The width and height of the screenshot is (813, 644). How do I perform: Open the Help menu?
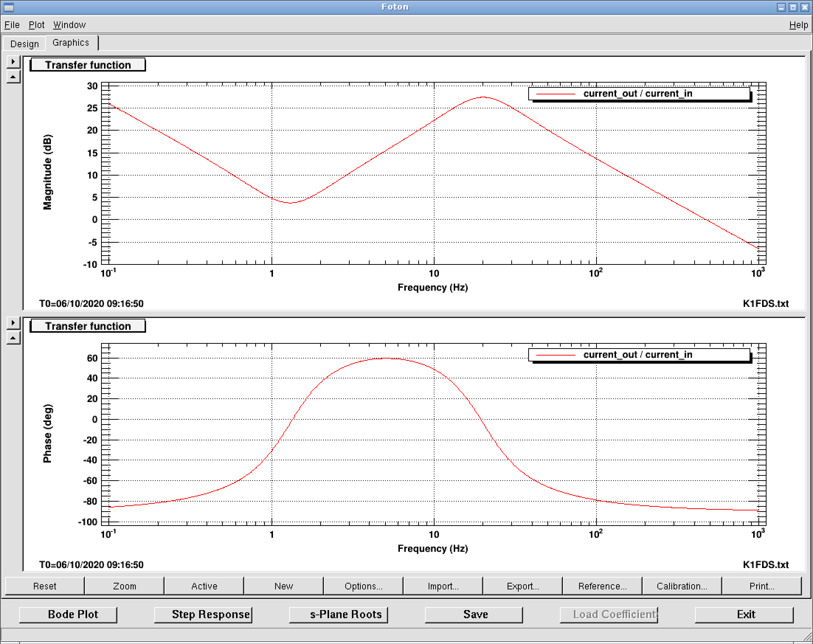tap(799, 25)
